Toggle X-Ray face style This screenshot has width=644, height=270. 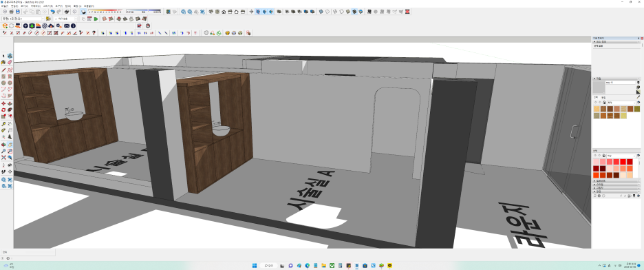pyautogui.click(x=321, y=12)
